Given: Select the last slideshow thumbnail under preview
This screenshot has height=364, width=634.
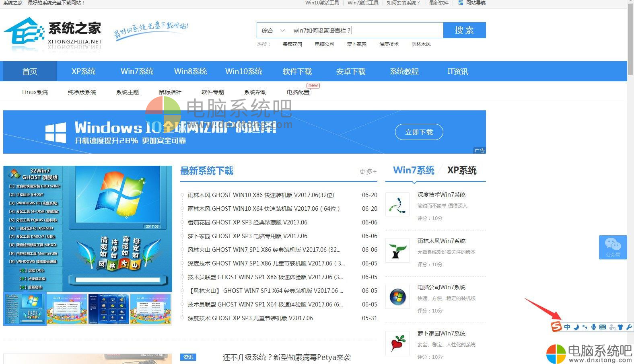Looking at the screenshot, I should click(x=151, y=309).
